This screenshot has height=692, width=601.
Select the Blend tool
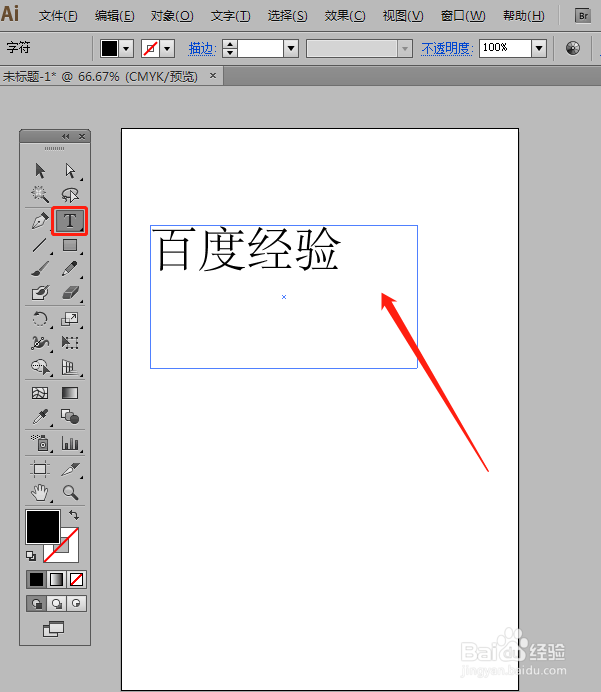click(70, 417)
